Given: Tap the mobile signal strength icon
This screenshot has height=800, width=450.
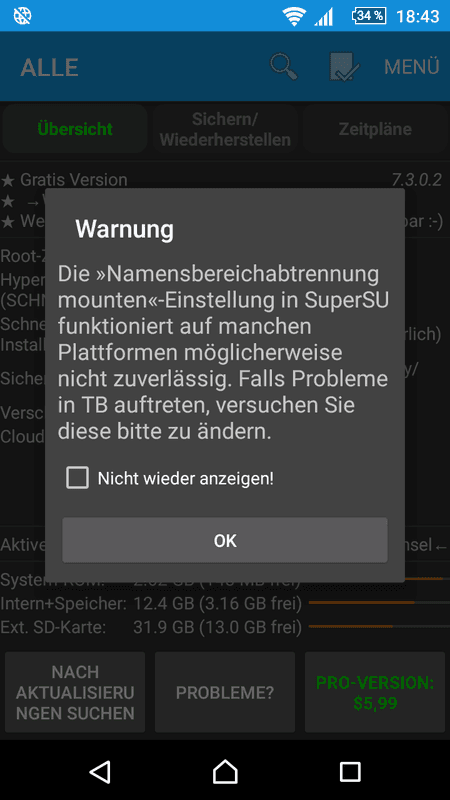Looking at the screenshot, I should tap(323, 16).
